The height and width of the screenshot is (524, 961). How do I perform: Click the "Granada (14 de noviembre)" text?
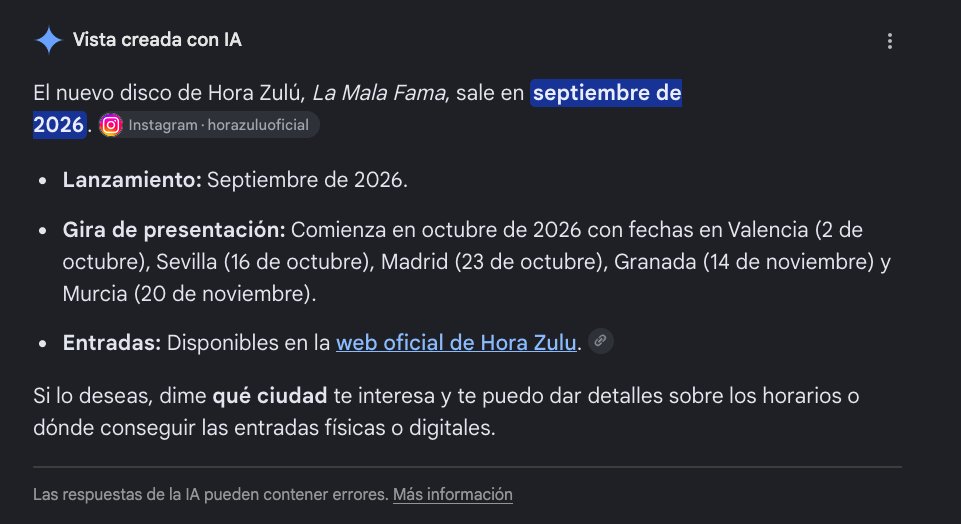pos(744,262)
